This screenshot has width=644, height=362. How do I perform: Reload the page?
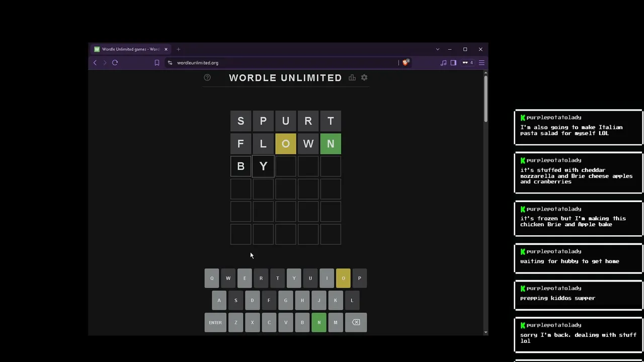(x=115, y=63)
